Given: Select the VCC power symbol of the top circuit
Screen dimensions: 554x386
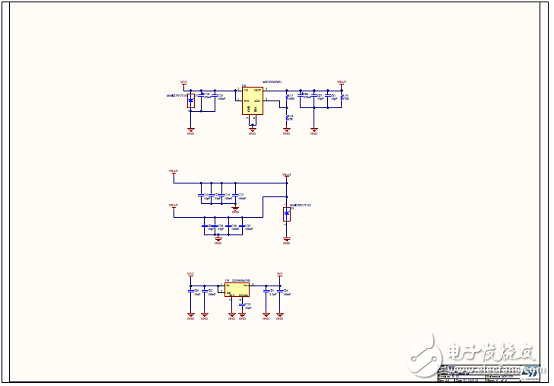Looking at the screenshot, I should click(183, 84).
